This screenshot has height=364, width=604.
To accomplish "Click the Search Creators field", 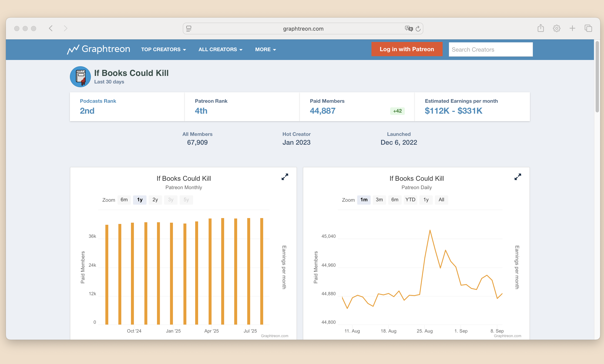I will point(490,49).
